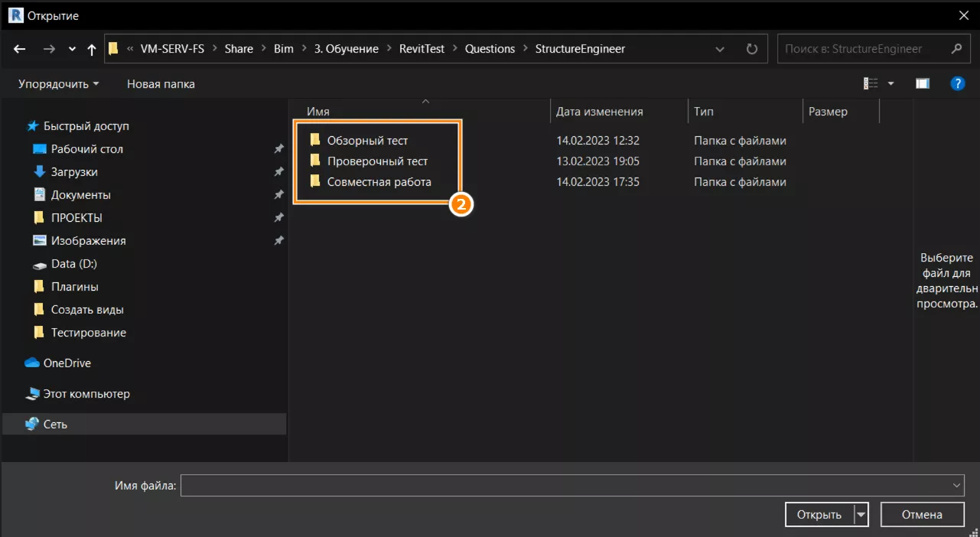Select the Проверочный тест folder
980x537 pixels.
377,161
